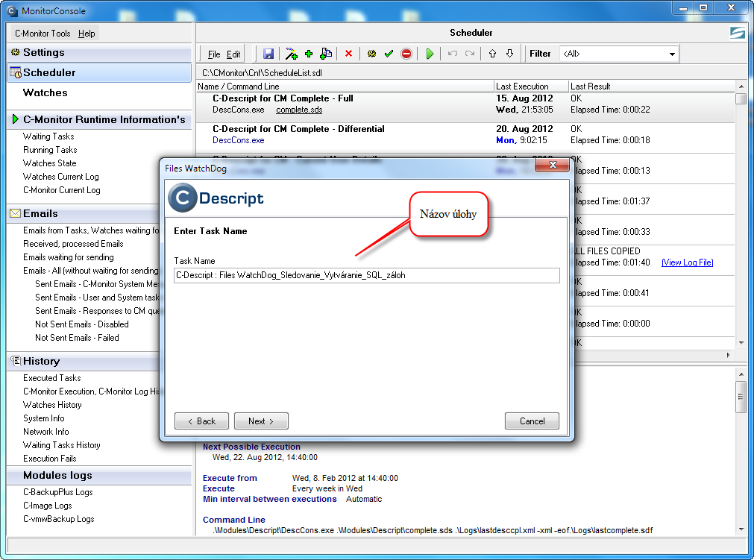Viewport: 754px width, 560px height.
Task: Click task list scrollbar up arrow
Action: point(741,86)
